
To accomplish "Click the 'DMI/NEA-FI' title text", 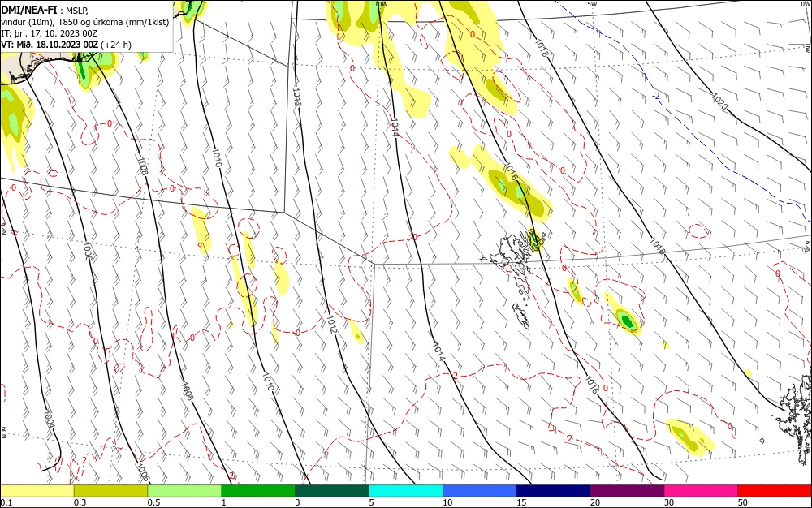I will (29, 9).
